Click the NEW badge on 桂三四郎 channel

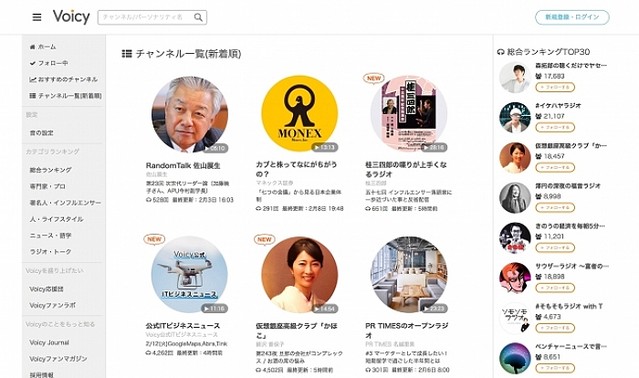(374, 78)
